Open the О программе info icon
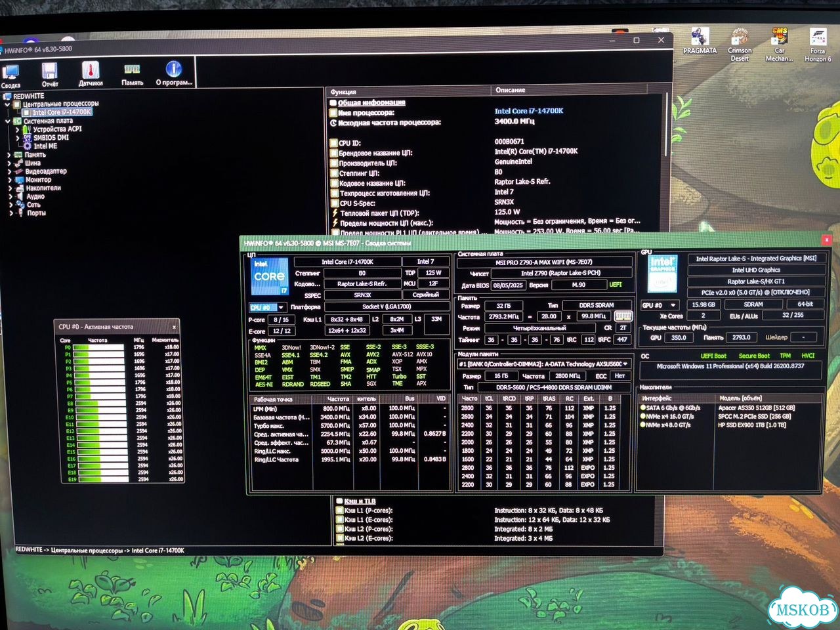840x630 pixels. point(174,69)
